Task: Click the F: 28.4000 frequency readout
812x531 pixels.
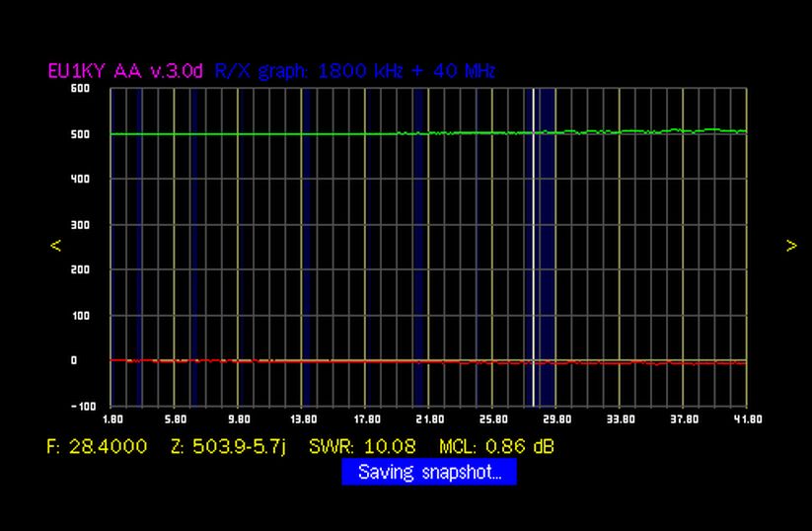Action: click(97, 447)
